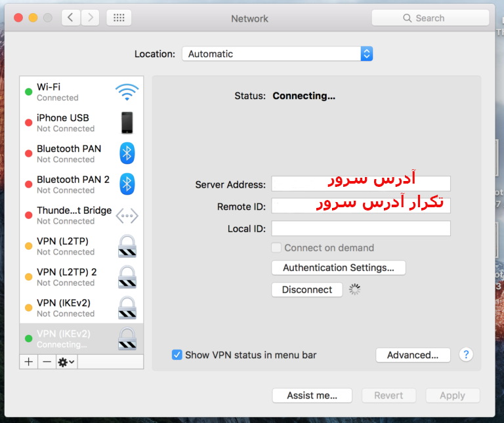The height and width of the screenshot is (423, 504).
Task: Click the iPhone USB device icon
Action: click(x=127, y=123)
